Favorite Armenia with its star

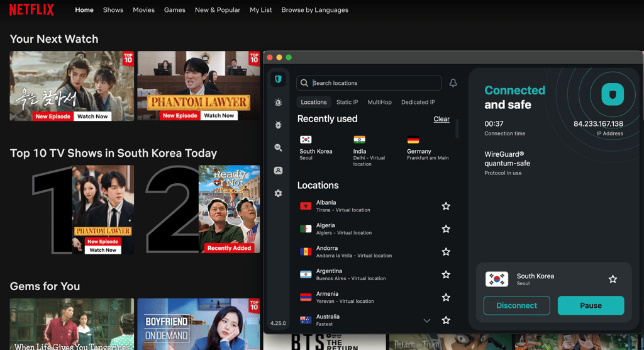click(446, 297)
